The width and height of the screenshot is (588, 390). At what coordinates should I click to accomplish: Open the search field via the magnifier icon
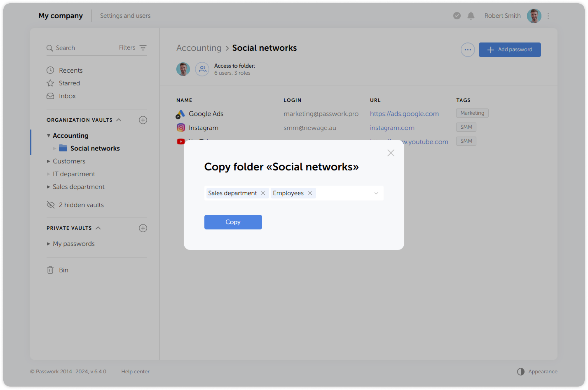pos(50,48)
